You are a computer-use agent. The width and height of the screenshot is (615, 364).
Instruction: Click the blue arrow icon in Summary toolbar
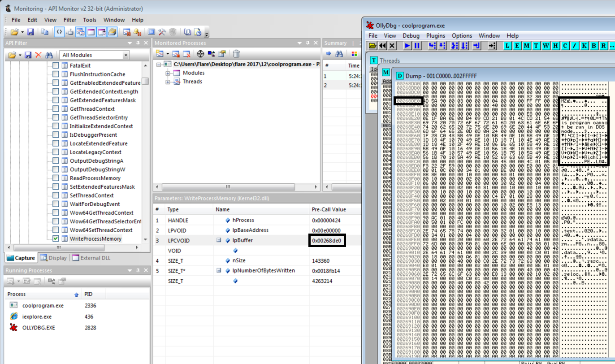(x=329, y=54)
